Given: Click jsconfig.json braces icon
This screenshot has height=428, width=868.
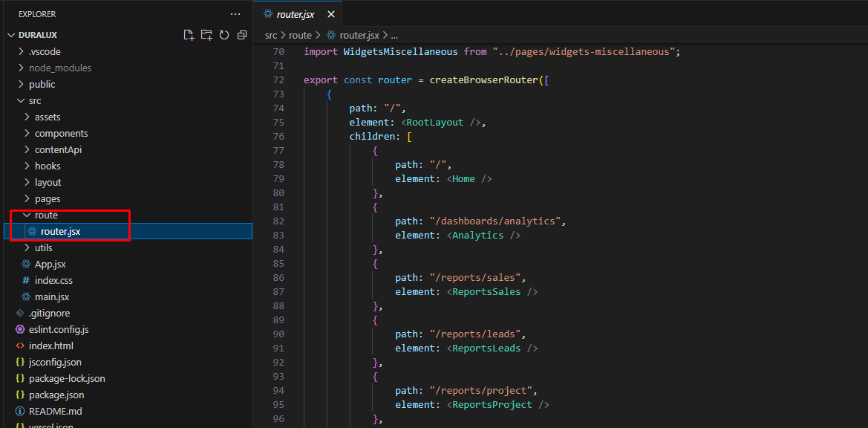Looking at the screenshot, I should click(x=20, y=362).
